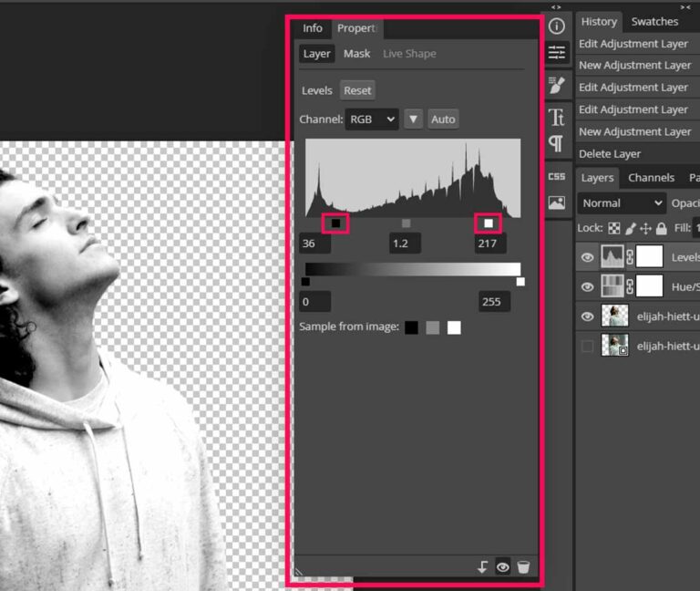700x591 pixels.
Task: Open the CSS panel icon in sidebar
Action: (x=557, y=176)
